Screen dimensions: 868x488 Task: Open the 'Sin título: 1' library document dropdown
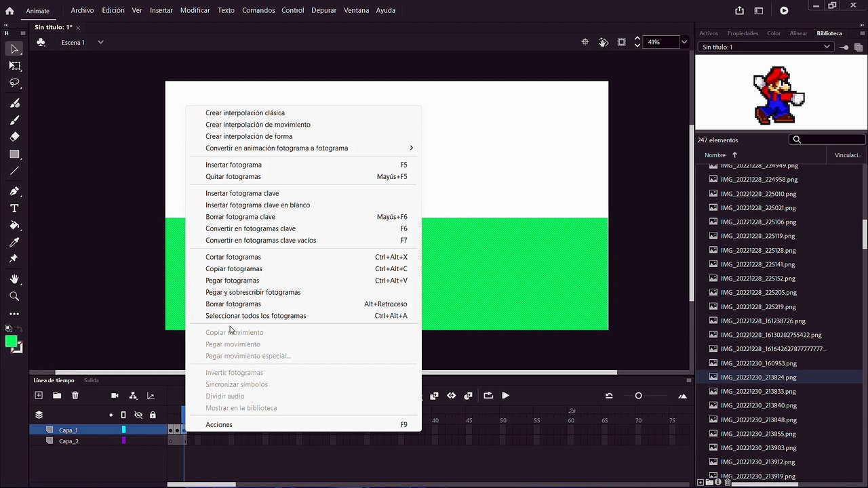[766, 47]
